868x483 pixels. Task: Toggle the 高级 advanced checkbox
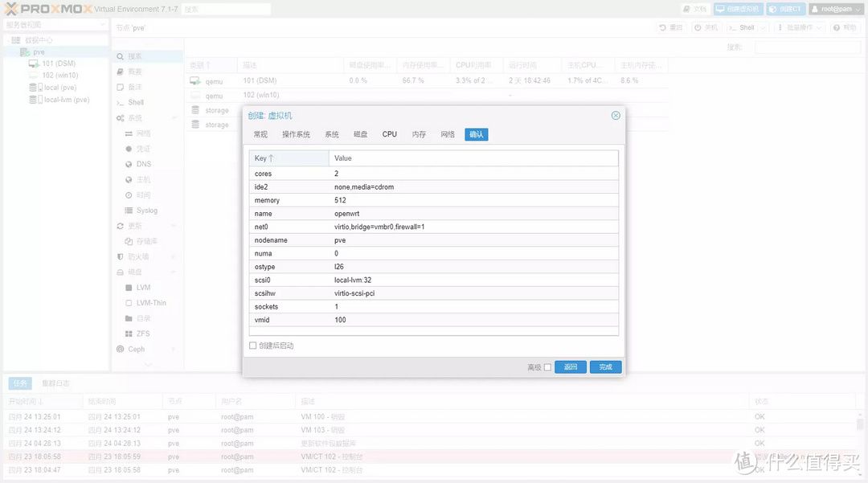pyautogui.click(x=547, y=367)
